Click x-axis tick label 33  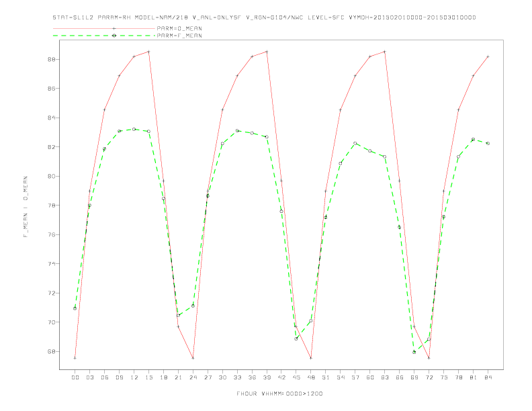coord(237,377)
